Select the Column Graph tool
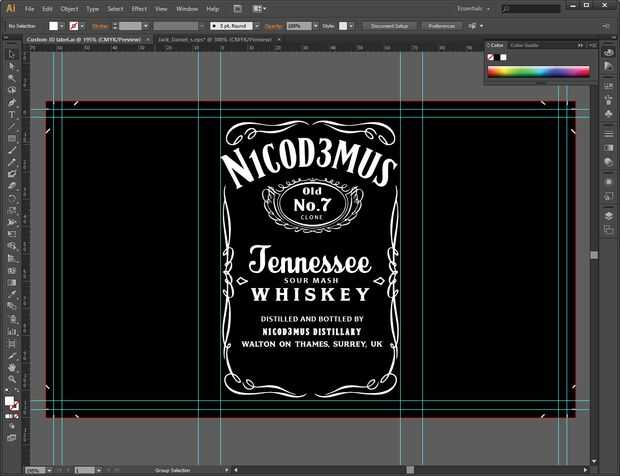620x476 pixels. point(12,331)
